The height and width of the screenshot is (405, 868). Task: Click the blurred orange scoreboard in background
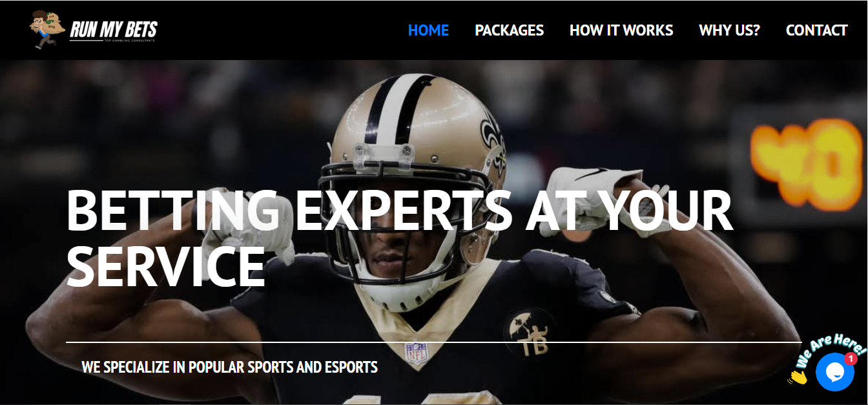pyautogui.click(x=807, y=164)
